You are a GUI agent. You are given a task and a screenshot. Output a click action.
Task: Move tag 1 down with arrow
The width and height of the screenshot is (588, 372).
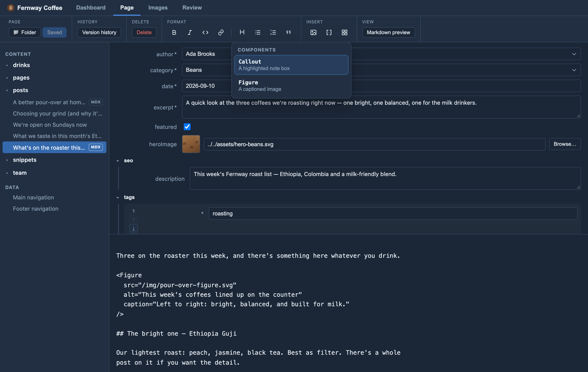click(134, 228)
